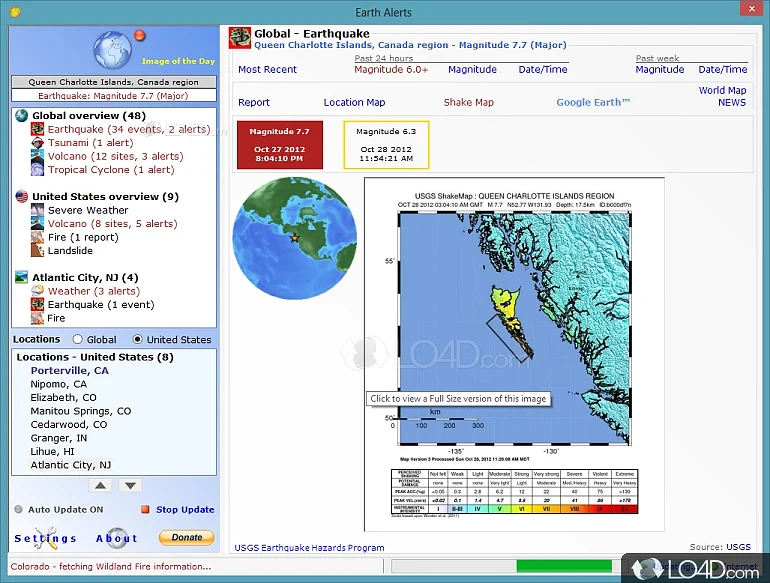Open the NEWS link
770x583 pixels.
(732, 103)
